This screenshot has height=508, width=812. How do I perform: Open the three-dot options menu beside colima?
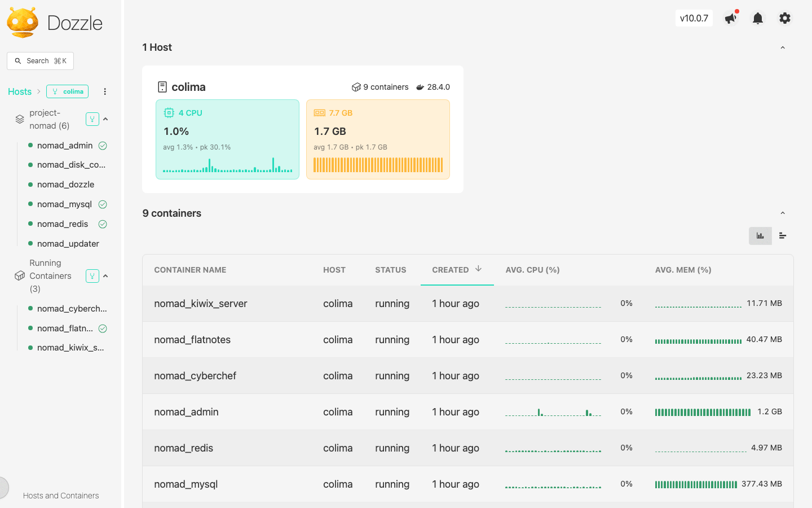105,91
